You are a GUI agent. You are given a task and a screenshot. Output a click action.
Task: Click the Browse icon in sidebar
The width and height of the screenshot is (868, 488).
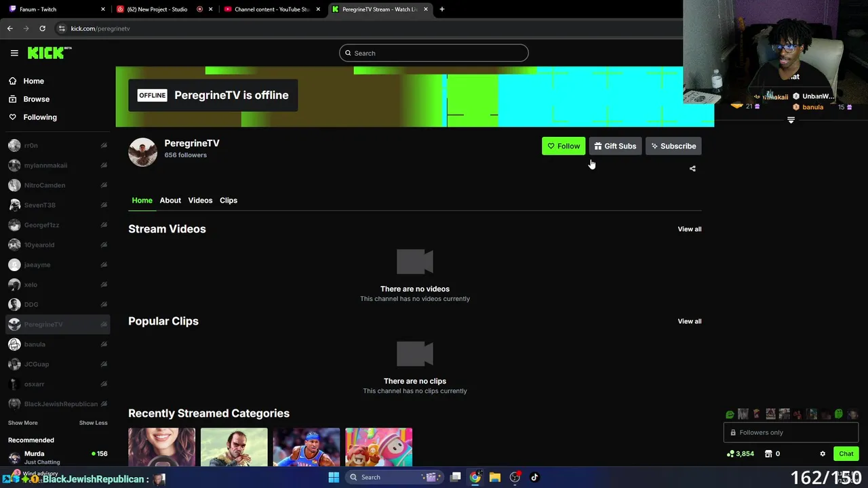13,99
